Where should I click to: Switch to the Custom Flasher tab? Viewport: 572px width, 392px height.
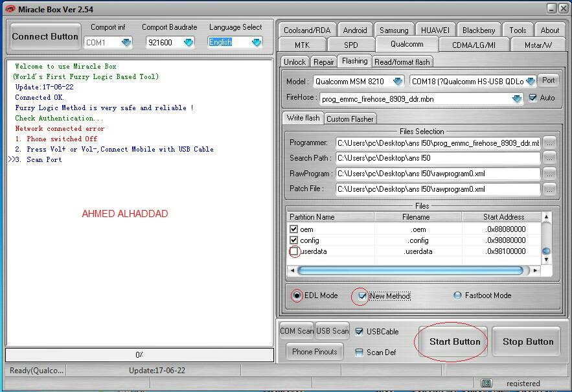coord(350,119)
